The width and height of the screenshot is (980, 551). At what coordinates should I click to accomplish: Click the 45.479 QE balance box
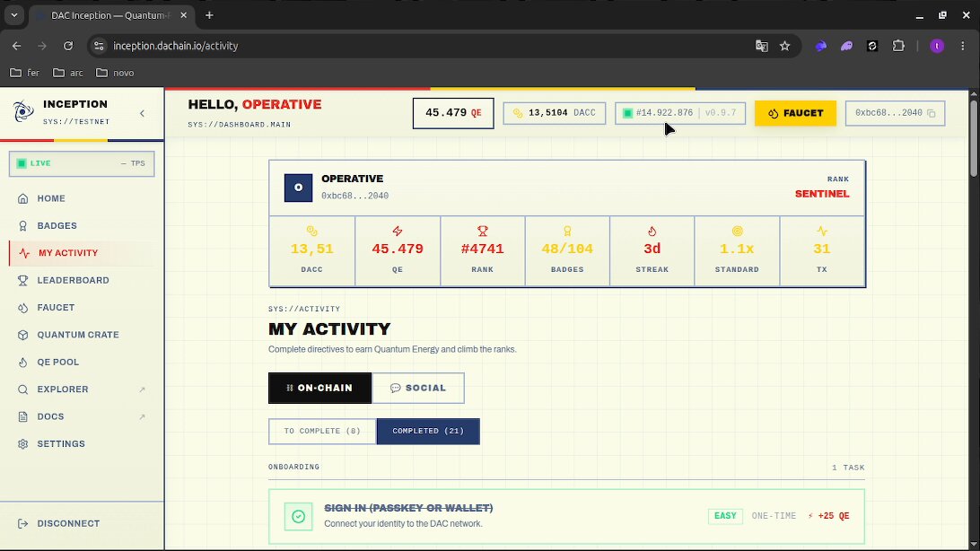[x=453, y=113]
